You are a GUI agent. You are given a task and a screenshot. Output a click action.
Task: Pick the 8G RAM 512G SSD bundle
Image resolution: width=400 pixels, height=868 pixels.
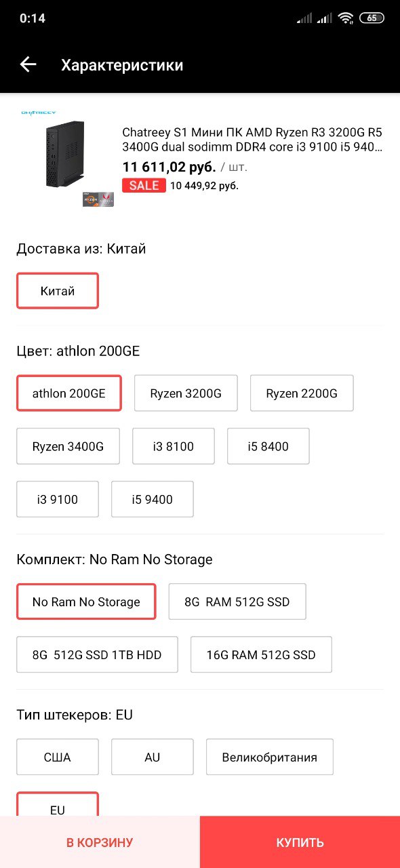coord(237,601)
